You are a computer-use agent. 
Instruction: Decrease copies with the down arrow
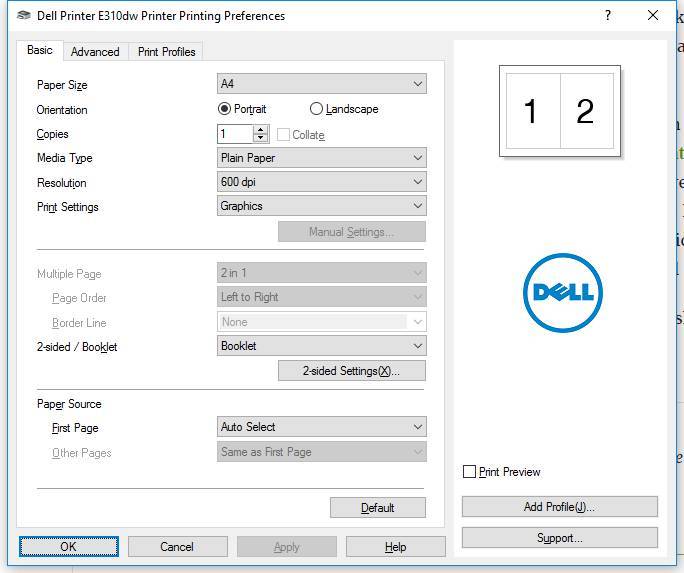(261, 138)
